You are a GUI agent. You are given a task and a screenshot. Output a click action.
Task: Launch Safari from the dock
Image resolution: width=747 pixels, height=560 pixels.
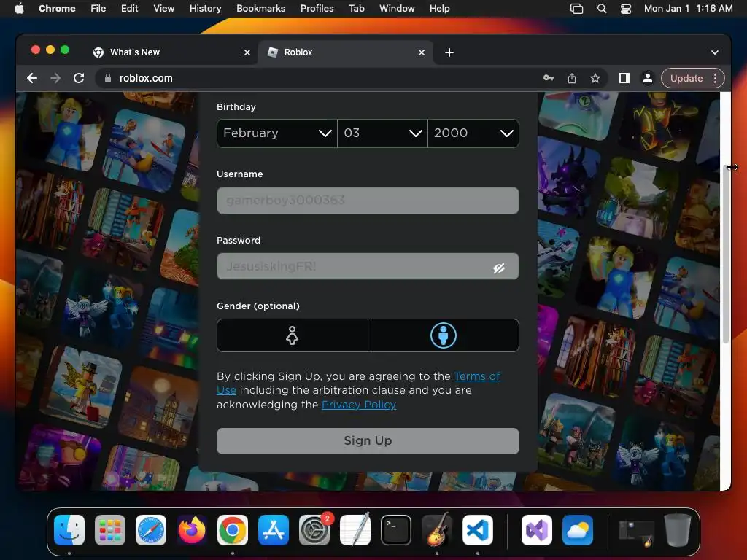[151, 530]
